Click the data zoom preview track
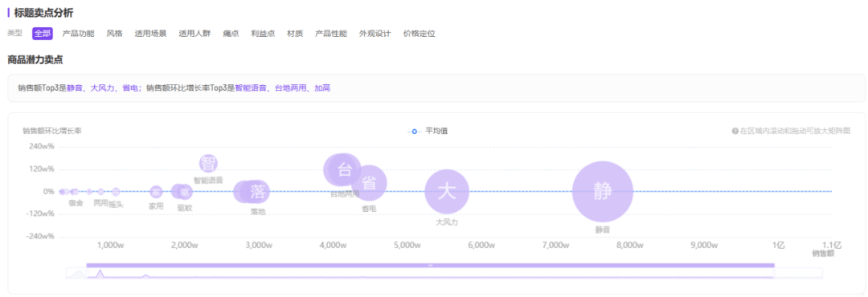The width and height of the screenshot is (868, 297). [x=444, y=273]
